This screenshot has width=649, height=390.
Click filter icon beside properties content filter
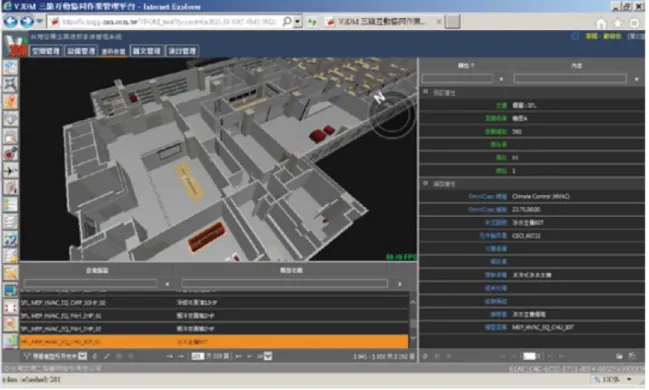(x=637, y=79)
